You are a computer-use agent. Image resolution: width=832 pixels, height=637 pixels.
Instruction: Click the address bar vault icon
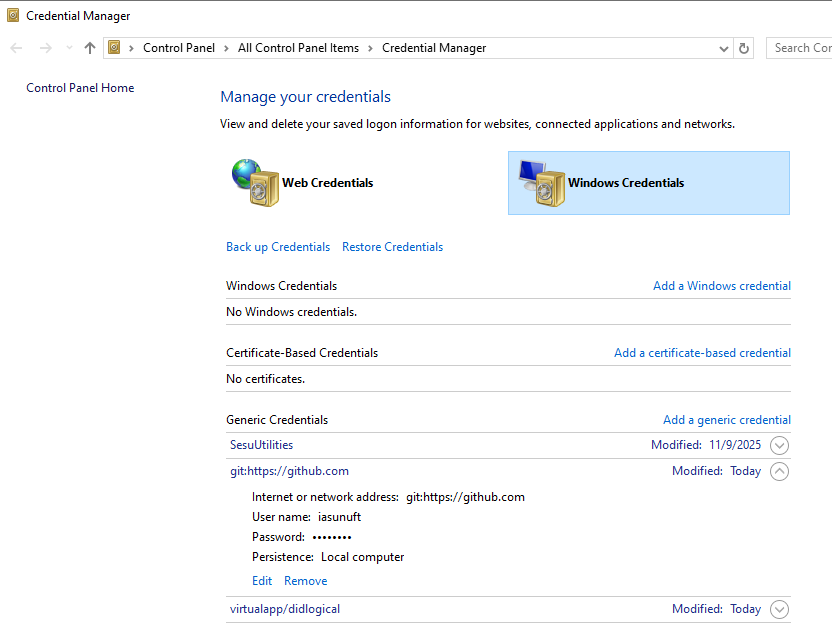point(115,48)
